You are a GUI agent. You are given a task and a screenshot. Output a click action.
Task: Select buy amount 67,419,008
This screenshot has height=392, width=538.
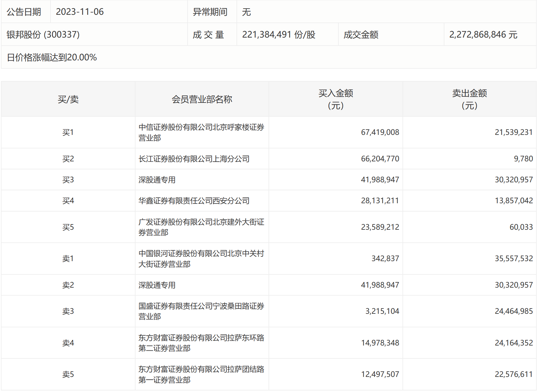380,132
